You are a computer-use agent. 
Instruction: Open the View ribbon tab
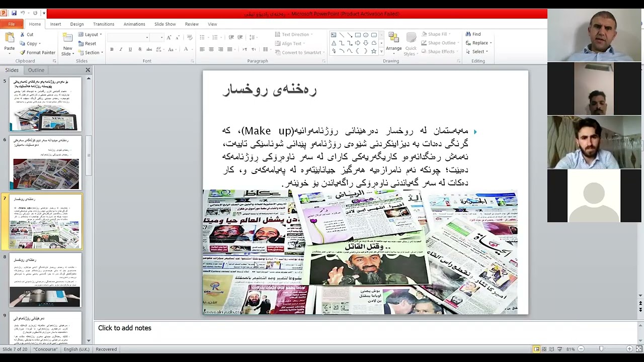(212, 24)
